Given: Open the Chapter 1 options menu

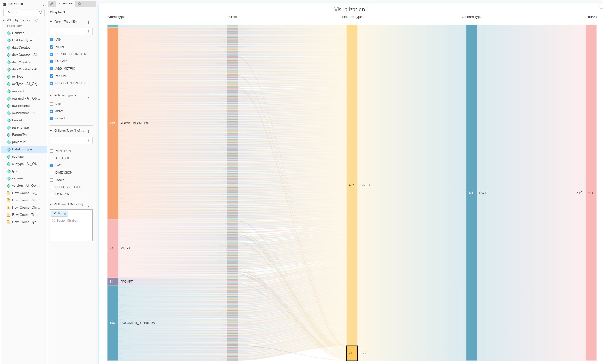Looking at the screenshot, I should click(92, 12).
